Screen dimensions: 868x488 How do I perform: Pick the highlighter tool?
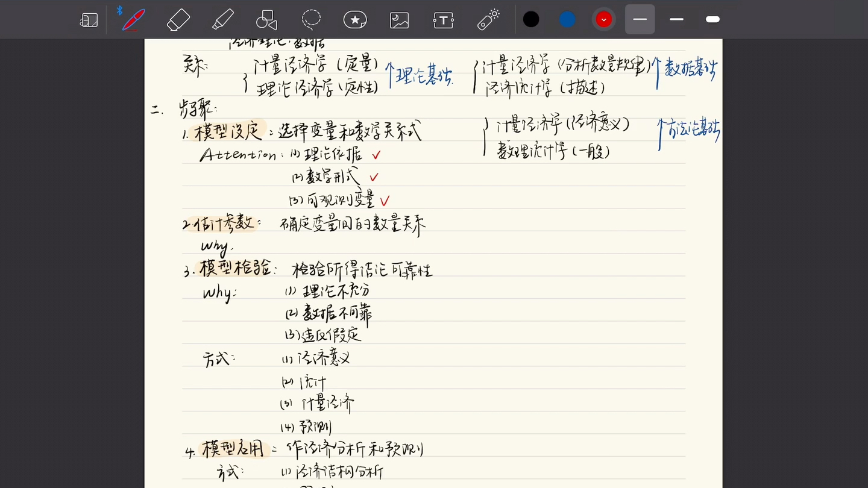[x=222, y=19]
